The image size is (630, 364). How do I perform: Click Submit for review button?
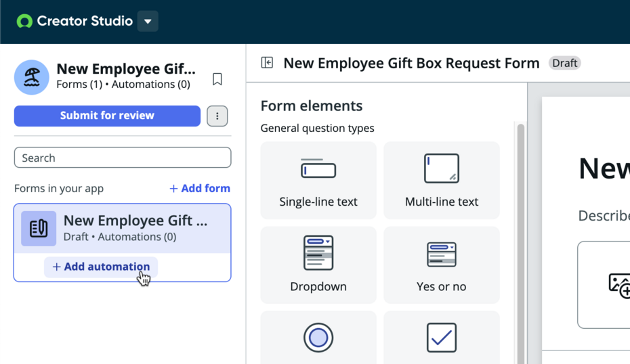pyautogui.click(x=107, y=116)
